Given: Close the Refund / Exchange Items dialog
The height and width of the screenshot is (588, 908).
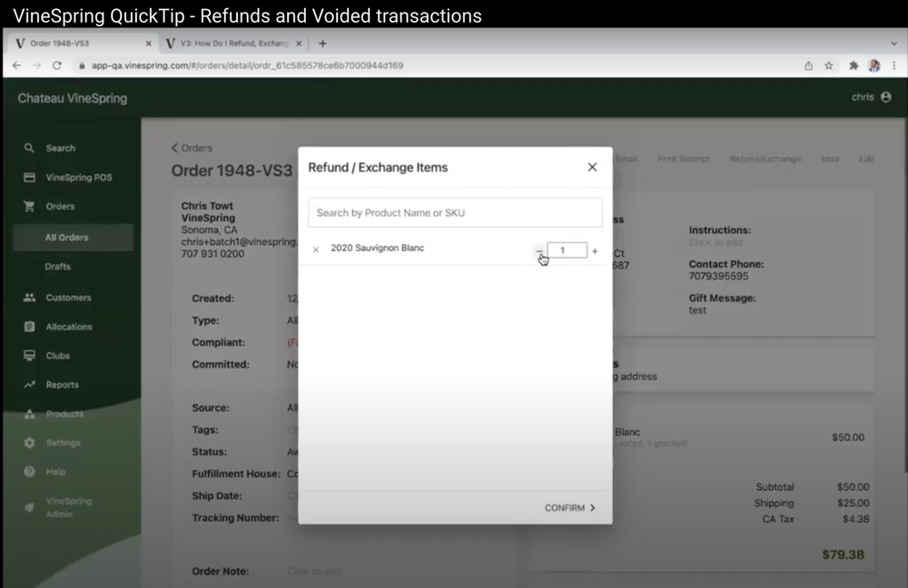Looking at the screenshot, I should pyautogui.click(x=592, y=167).
